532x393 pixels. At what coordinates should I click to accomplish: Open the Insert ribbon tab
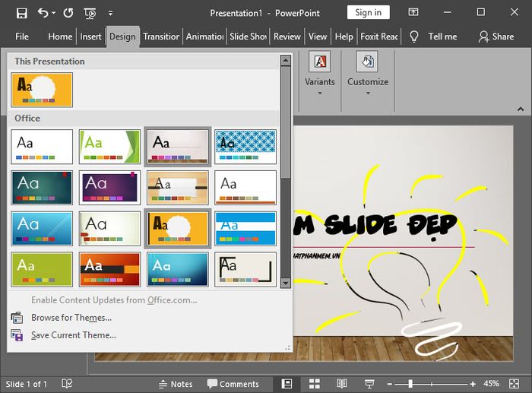[x=90, y=36]
